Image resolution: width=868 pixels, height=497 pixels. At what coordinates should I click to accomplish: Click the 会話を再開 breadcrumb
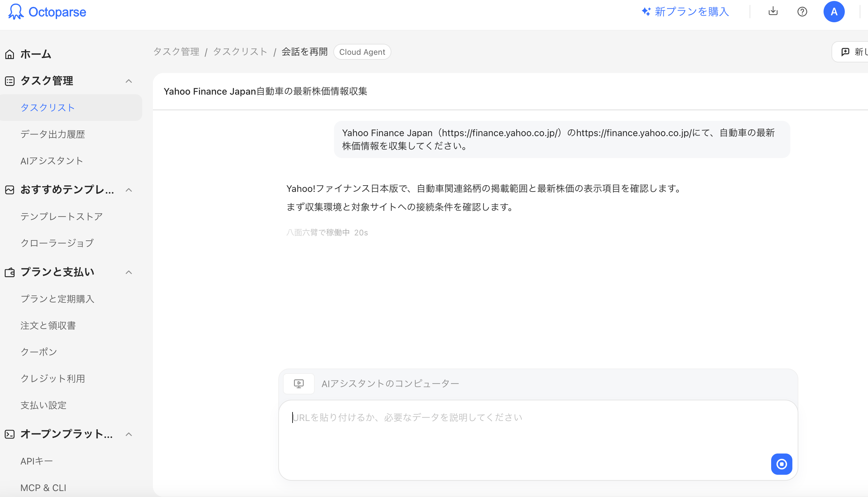304,52
